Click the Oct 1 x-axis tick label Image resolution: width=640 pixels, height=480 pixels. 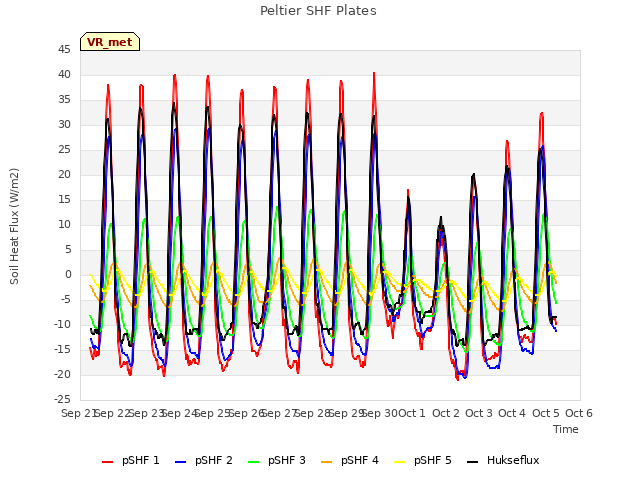click(412, 413)
